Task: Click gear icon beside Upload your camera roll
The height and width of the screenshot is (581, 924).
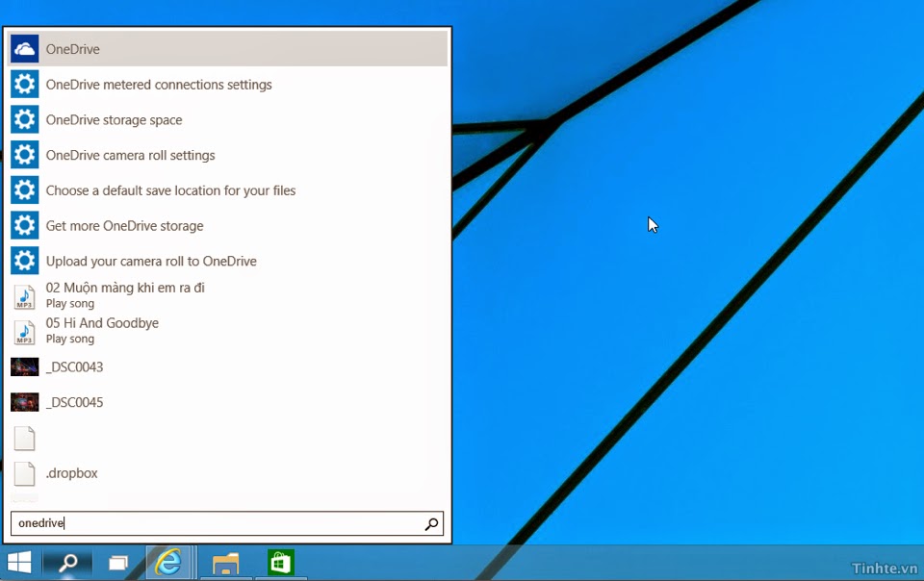Action: (x=24, y=261)
